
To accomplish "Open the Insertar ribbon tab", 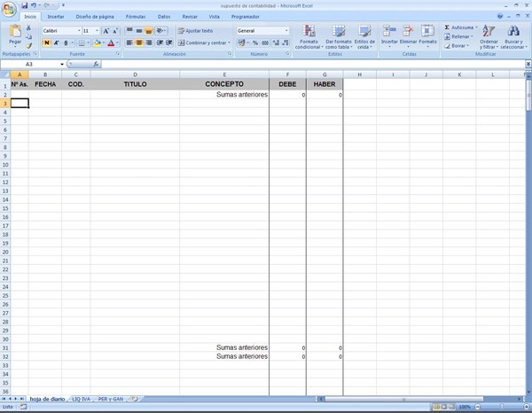I will 56,17.
